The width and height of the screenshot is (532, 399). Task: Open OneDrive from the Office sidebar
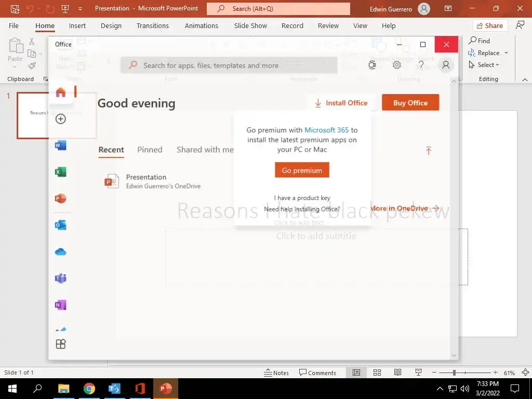60,252
